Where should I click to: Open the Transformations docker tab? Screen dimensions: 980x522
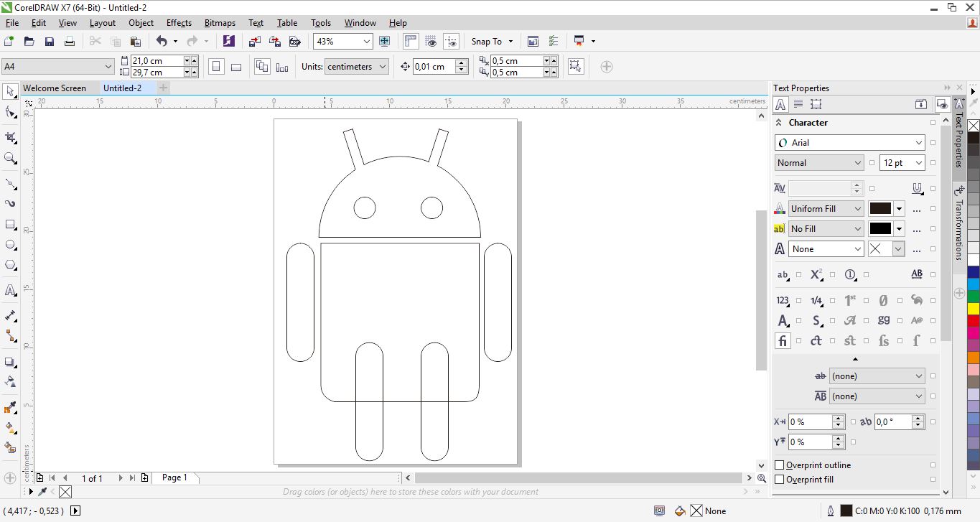[x=958, y=224]
